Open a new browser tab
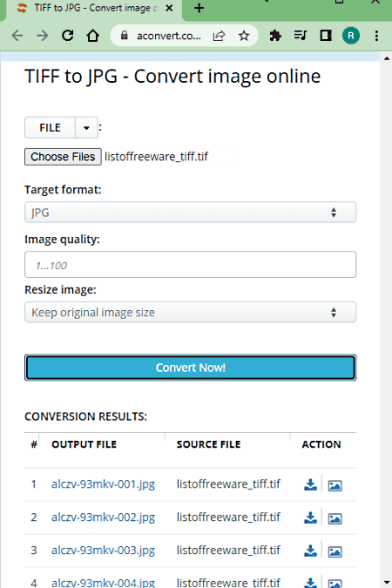The height and width of the screenshot is (588, 392). (x=199, y=8)
